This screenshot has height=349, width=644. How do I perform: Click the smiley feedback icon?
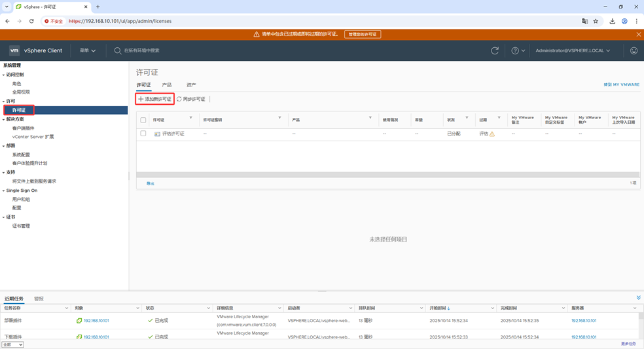click(x=634, y=50)
